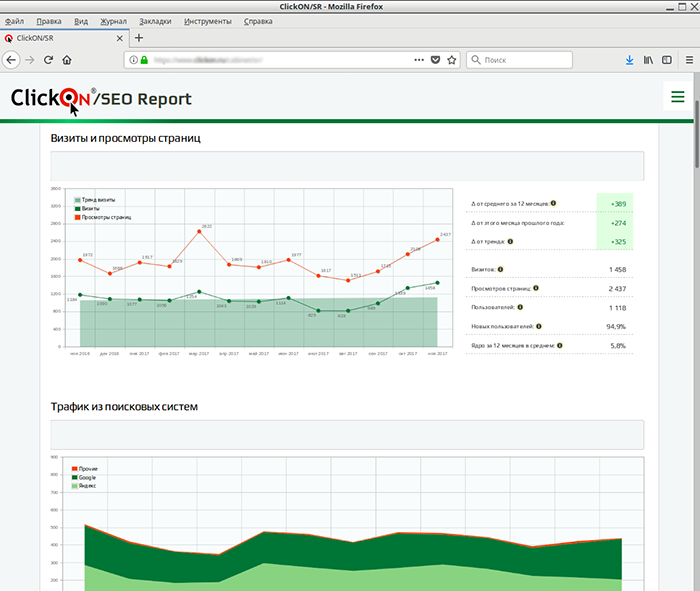Screen dimensions: 700x591
Task: Click the Поиск search field
Action: (x=520, y=60)
